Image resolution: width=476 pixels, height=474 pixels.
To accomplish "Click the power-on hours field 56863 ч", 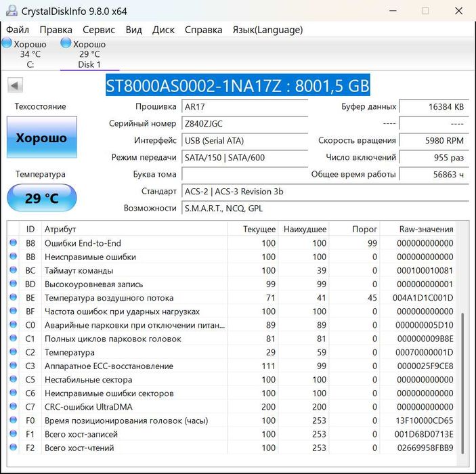I will (434, 174).
